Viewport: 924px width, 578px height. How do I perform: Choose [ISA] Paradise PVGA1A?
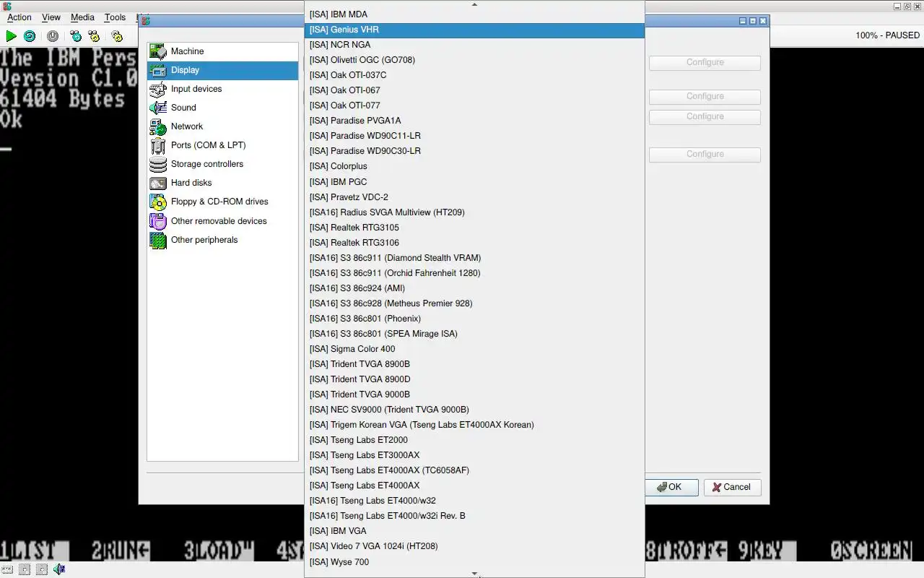(474, 121)
